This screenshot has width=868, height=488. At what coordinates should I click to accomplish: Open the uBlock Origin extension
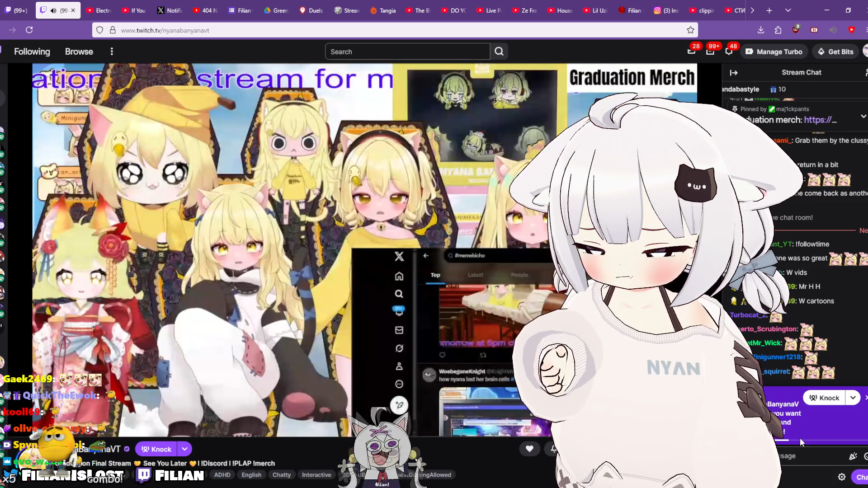click(796, 30)
